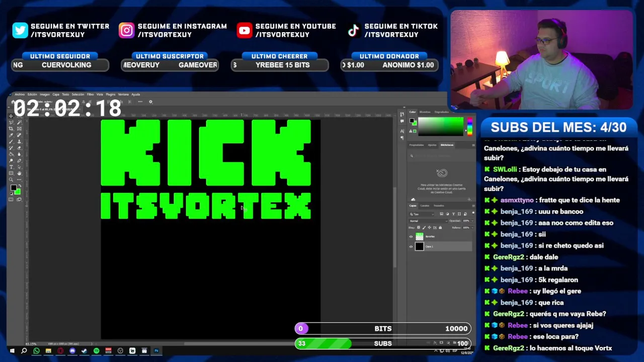Select the Crop tool

[x=11, y=129]
